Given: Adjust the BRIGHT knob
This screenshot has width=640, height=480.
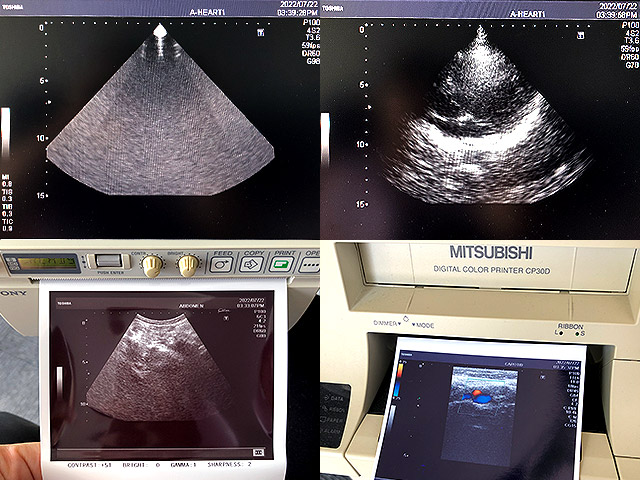Looking at the screenshot, I should 188,265.
